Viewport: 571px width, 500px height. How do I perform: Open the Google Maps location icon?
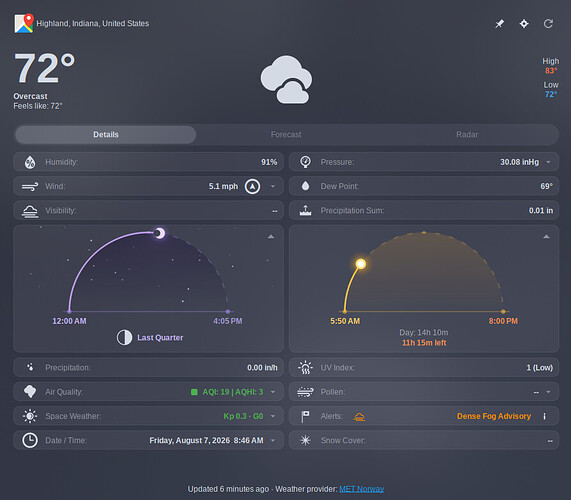click(24, 23)
